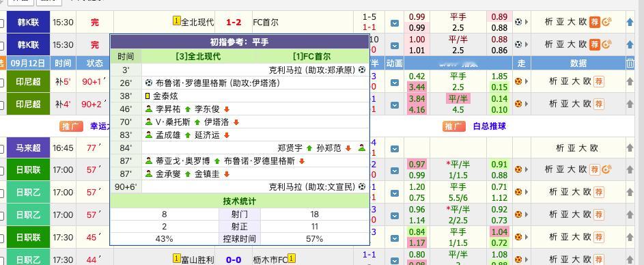The width and height of the screenshot is (644, 265).
Task: Click soccer ball trend icon in 韩K联 0.86 odds row
Action: [518, 44]
